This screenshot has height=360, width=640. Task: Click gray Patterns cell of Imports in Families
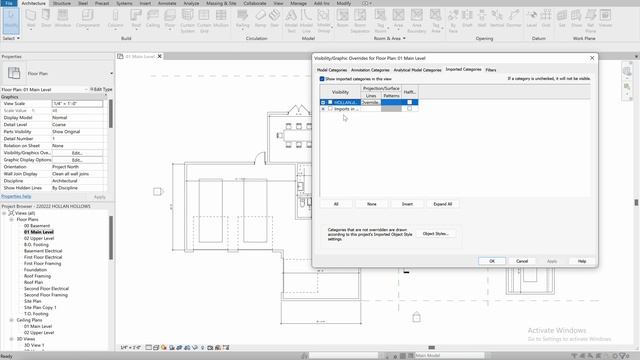(391, 109)
